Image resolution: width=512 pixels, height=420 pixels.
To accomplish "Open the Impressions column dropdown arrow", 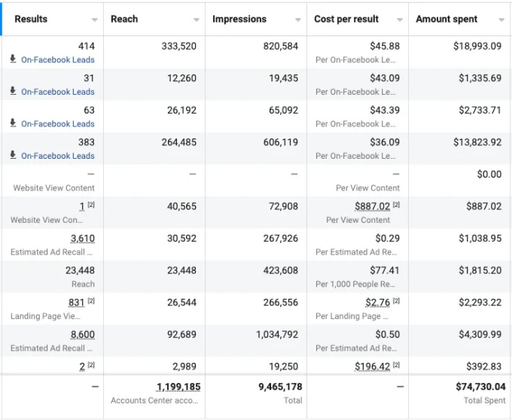I will pyautogui.click(x=298, y=20).
